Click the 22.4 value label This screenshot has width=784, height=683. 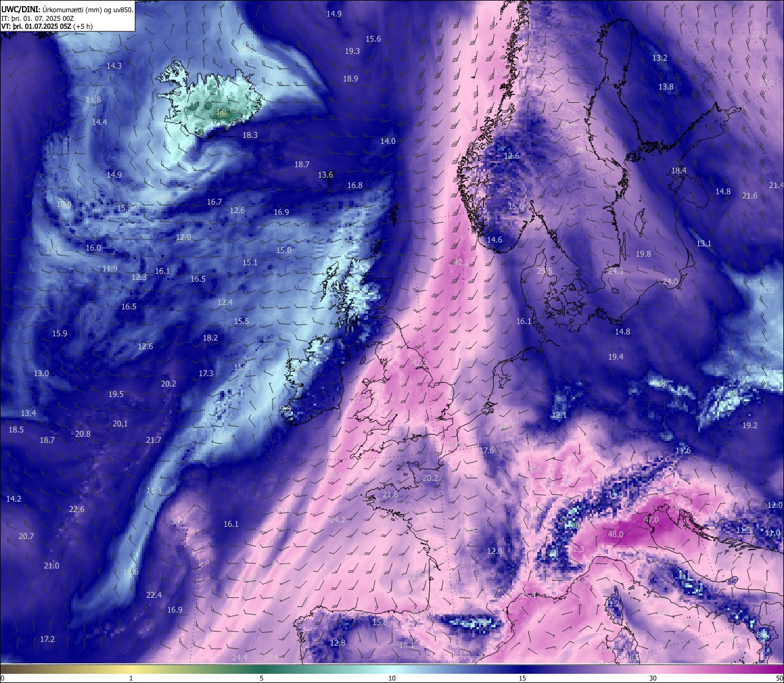(x=154, y=595)
